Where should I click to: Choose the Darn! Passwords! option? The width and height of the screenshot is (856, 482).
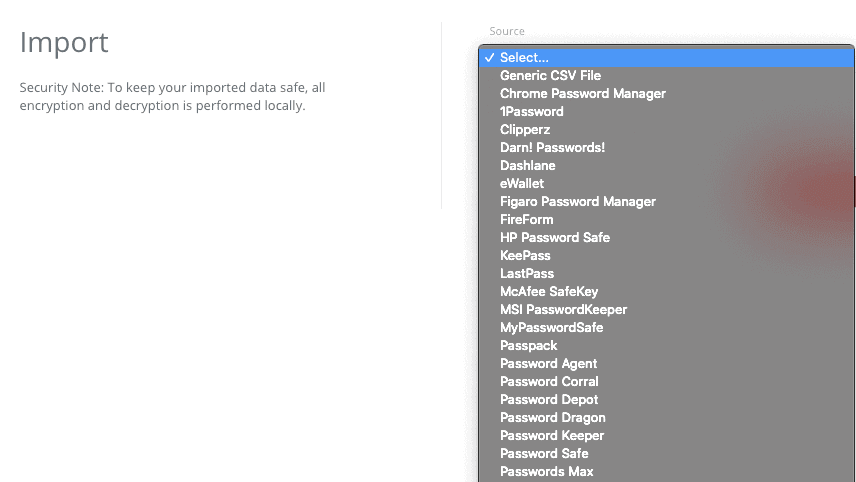click(666, 147)
